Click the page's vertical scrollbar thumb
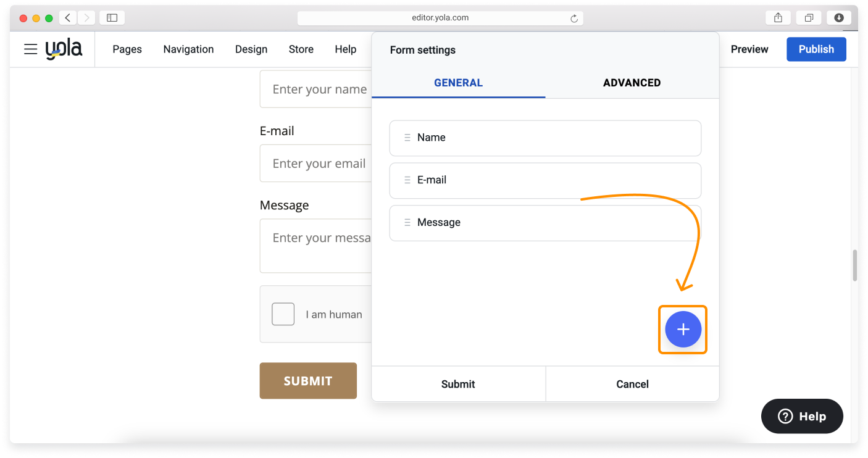The width and height of the screenshot is (868, 458). (854, 265)
